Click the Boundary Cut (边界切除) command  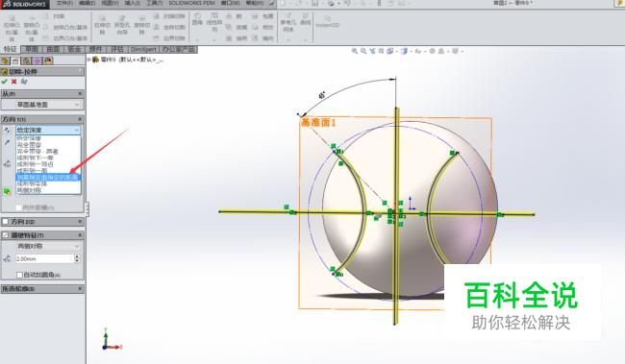(170, 38)
